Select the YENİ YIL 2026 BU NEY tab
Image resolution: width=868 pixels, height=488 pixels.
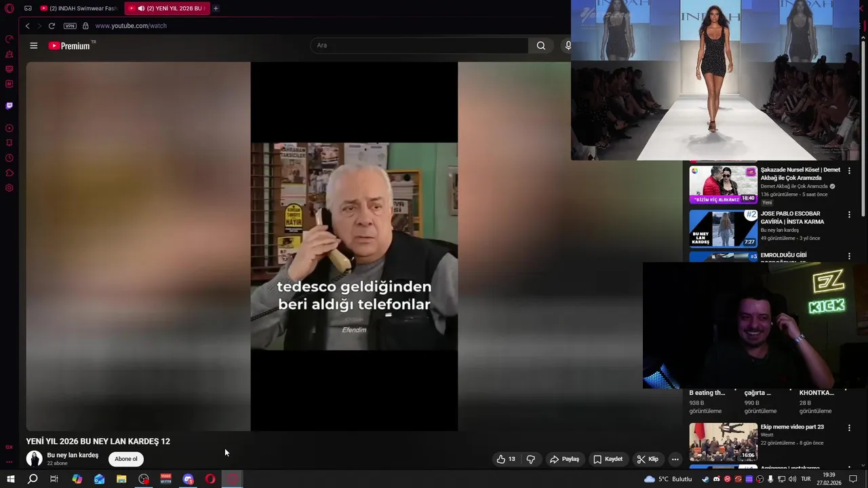167,8
